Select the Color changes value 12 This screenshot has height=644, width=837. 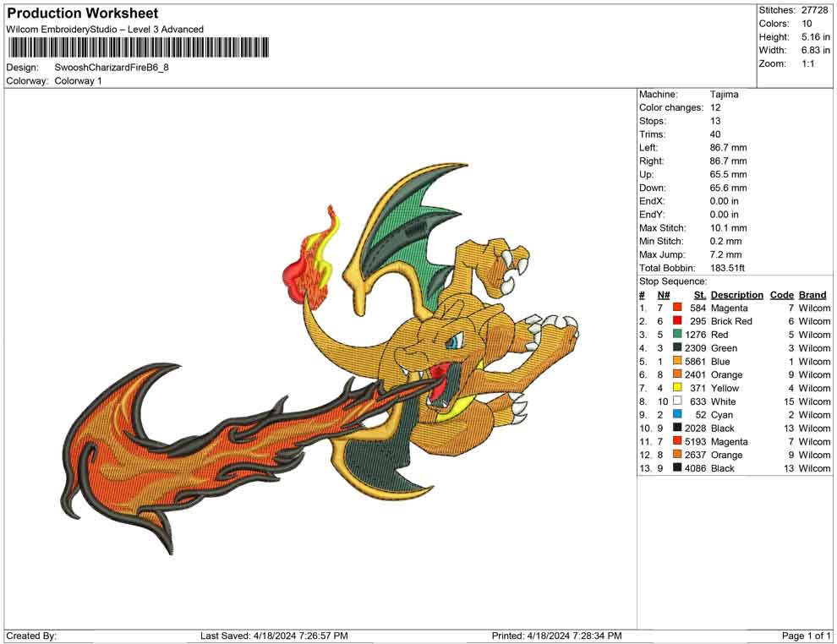715,107
